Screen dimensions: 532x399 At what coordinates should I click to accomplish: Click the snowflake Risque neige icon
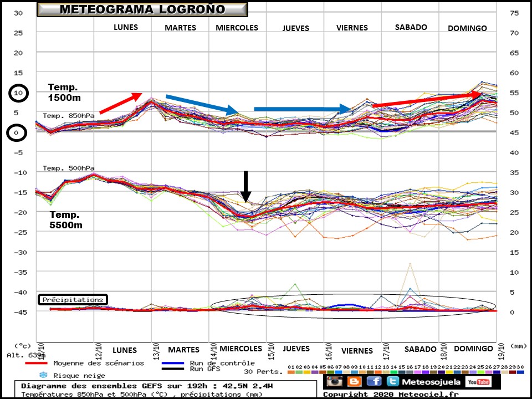[x=43, y=375]
